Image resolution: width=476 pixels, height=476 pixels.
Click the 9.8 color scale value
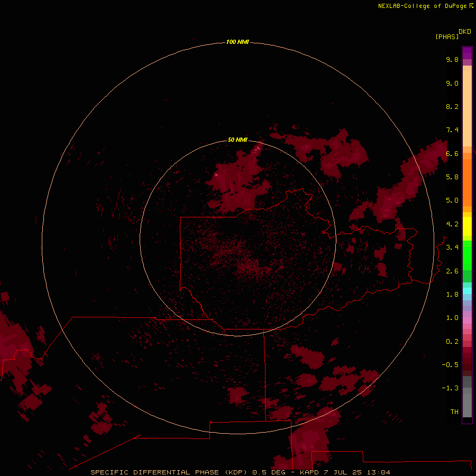452,59
